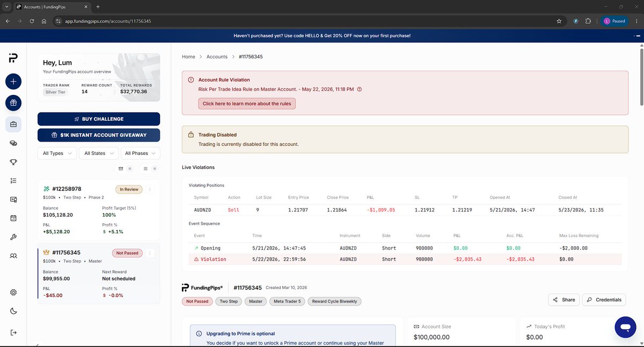Click 'Click here to learn more about the rules'
This screenshot has width=644, height=347.
[x=247, y=104]
